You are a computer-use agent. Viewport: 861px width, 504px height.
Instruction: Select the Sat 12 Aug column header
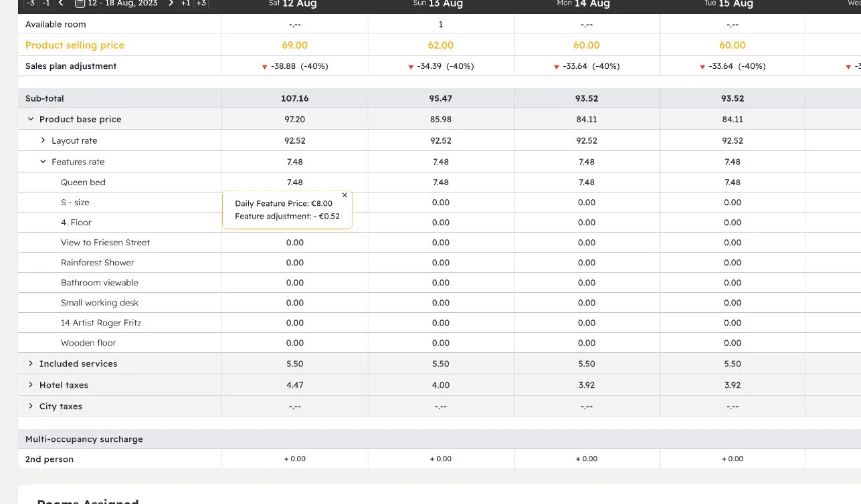pos(292,4)
